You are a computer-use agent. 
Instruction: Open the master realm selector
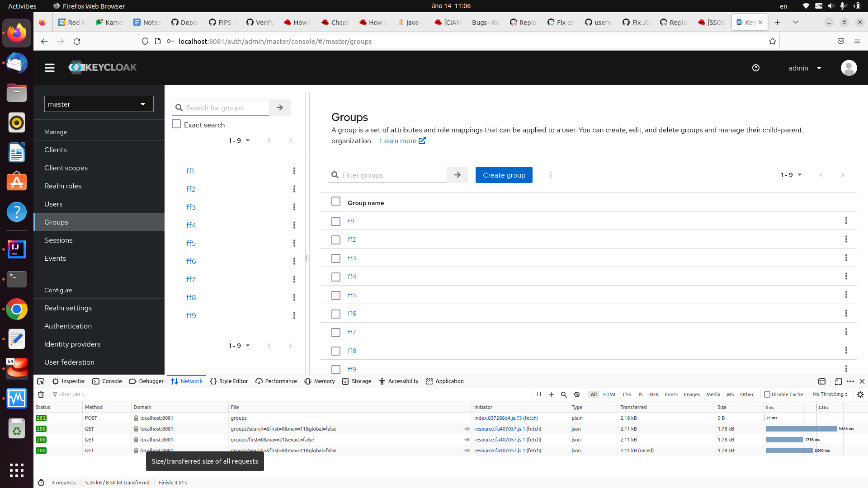pyautogui.click(x=99, y=104)
